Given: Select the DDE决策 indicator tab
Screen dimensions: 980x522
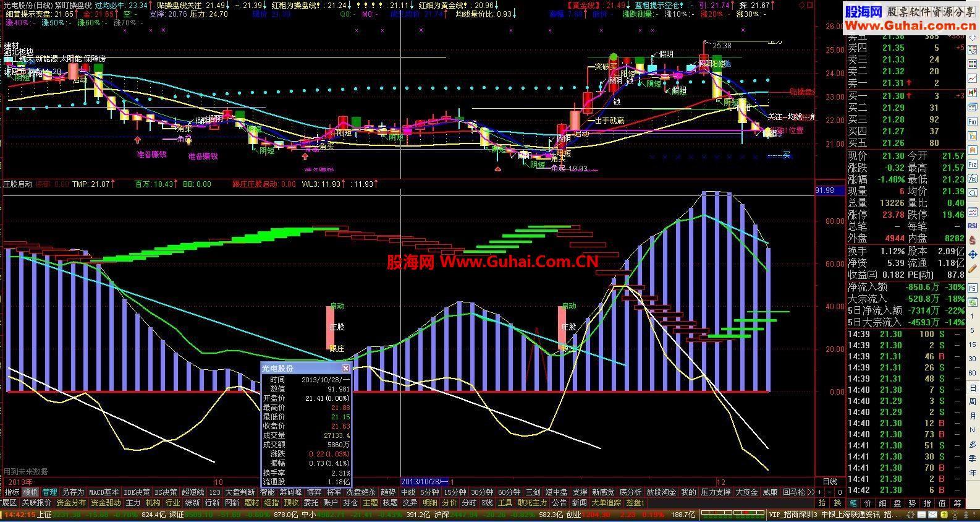Looking at the screenshot, I should pyautogui.click(x=137, y=492).
